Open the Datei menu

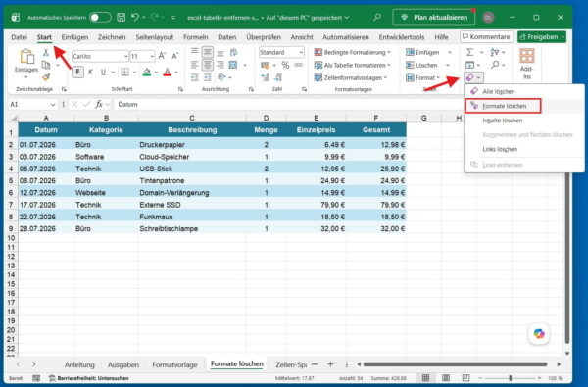(x=20, y=37)
